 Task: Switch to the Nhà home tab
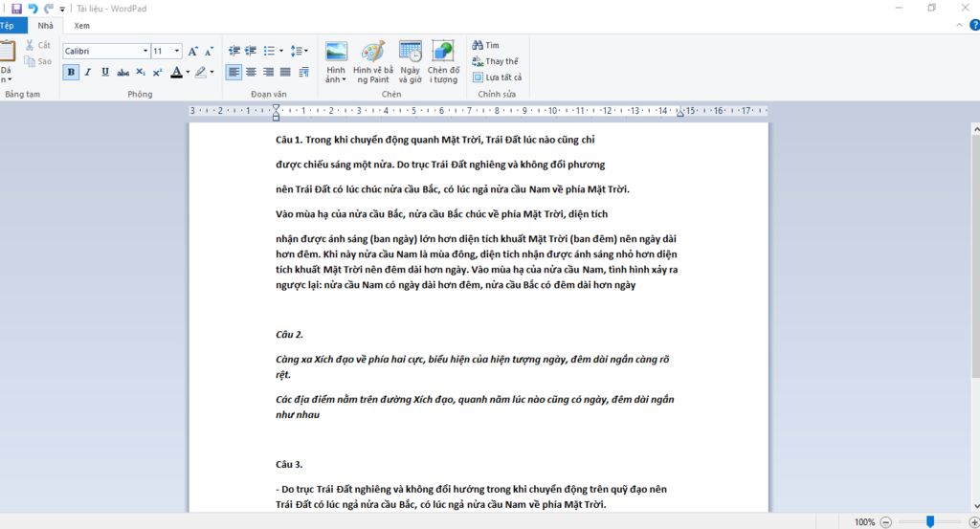[x=46, y=26]
